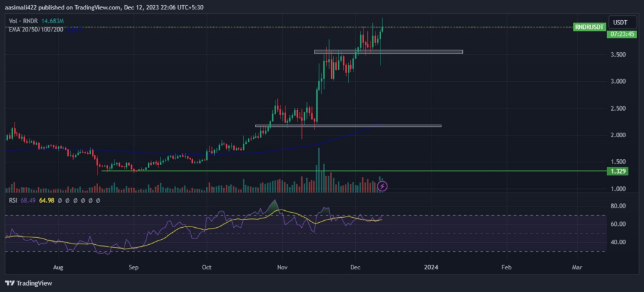Viewport: 644px width, 292px height.
Task: Click the 2024 time axis label
Action: [x=431, y=267]
